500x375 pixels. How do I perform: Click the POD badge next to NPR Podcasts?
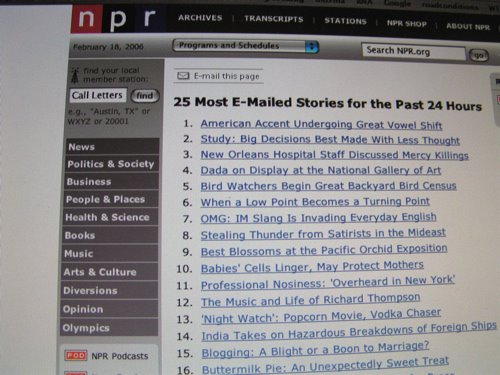(x=76, y=355)
